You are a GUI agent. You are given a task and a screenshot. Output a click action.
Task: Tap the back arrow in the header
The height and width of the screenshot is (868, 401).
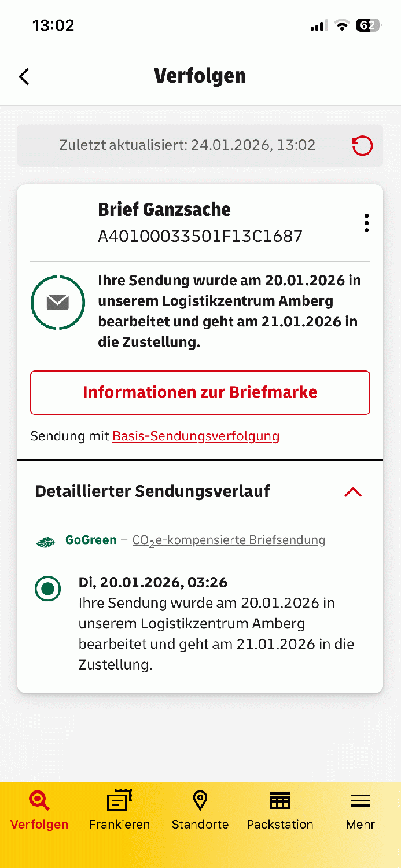pos(24,76)
